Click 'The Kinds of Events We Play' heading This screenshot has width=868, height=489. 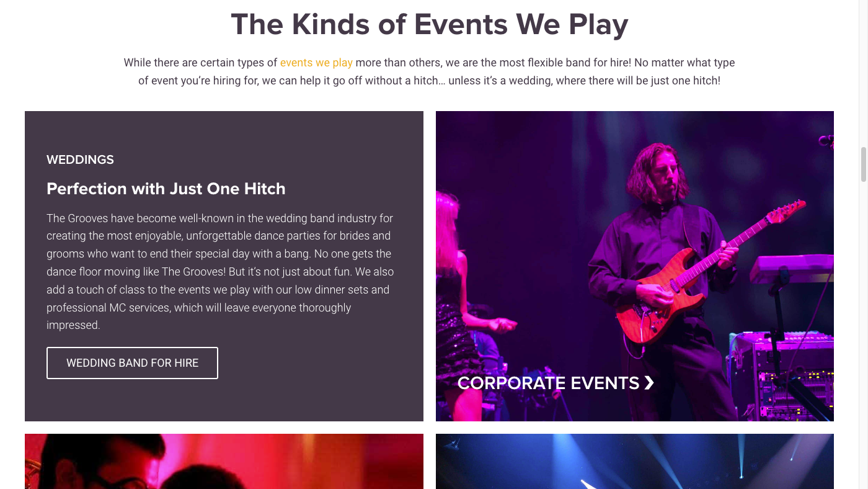(429, 25)
